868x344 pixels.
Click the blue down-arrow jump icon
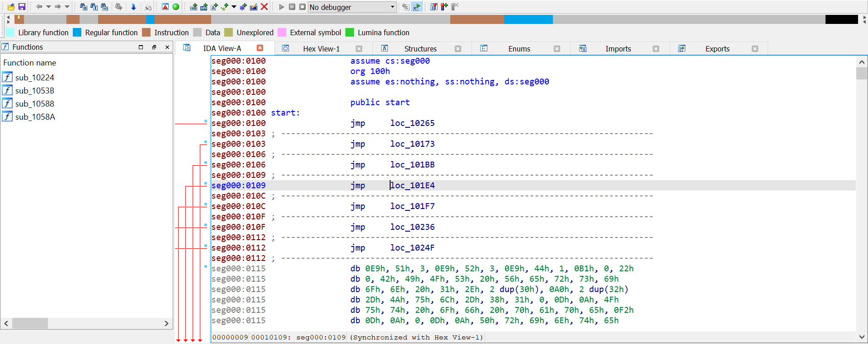(x=133, y=7)
